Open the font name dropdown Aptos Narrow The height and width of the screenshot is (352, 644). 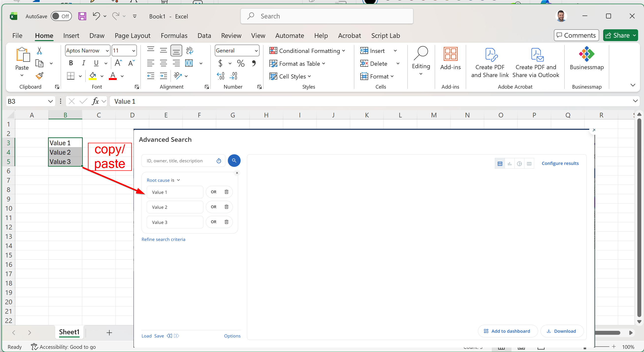click(107, 51)
